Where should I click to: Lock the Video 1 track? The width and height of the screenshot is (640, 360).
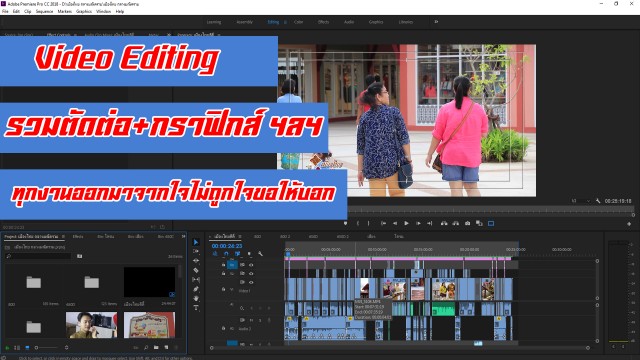click(223, 289)
